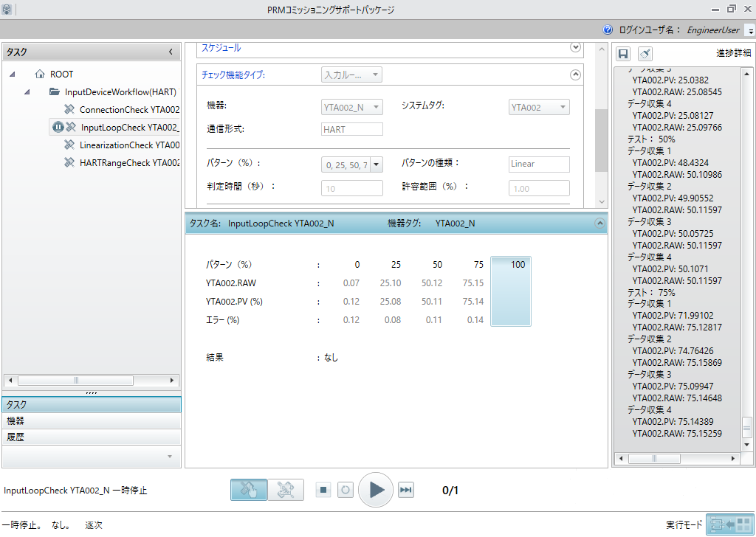Click the パターンの種類 field showing Linear
The height and width of the screenshot is (537, 756).
click(x=539, y=164)
